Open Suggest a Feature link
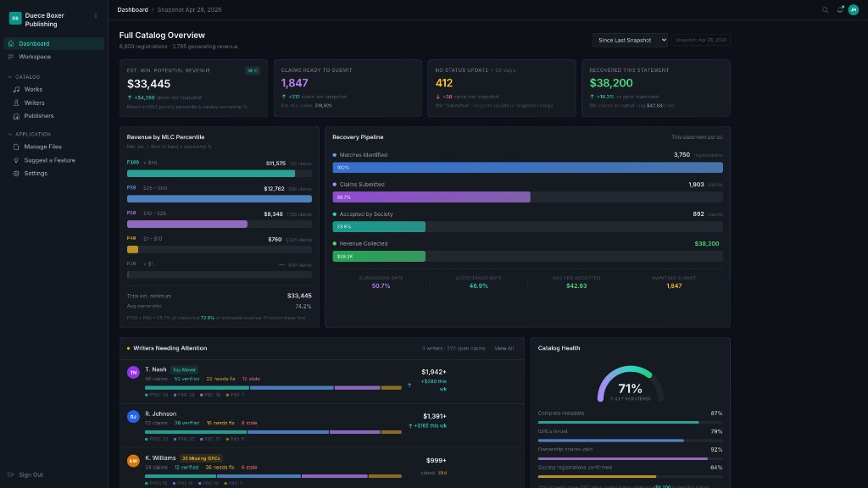 click(x=50, y=160)
